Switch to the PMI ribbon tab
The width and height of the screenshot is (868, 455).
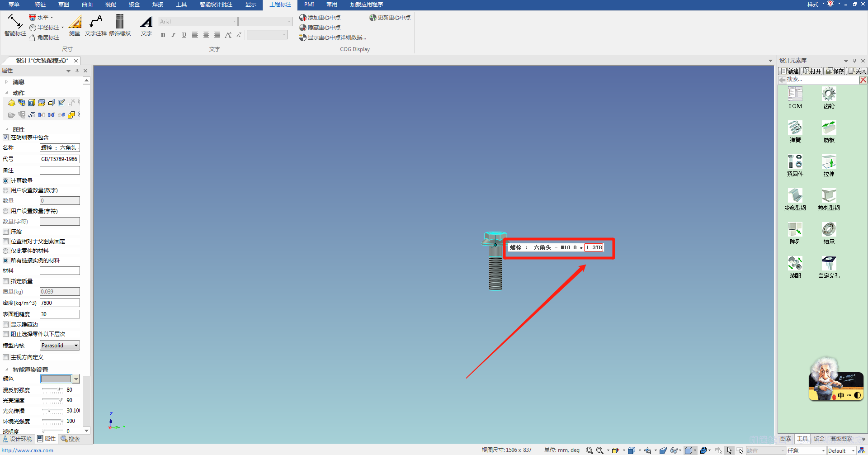click(309, 5)
